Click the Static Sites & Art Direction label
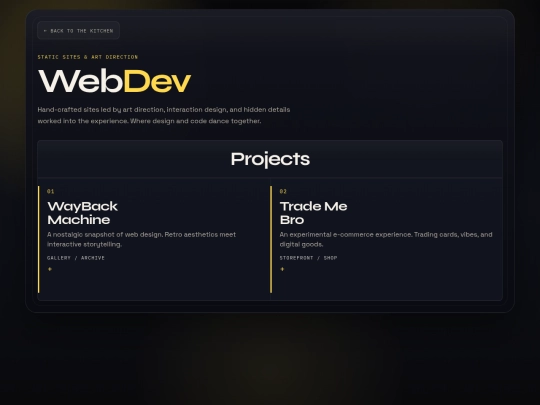540x405 pixels. (88, 57)
